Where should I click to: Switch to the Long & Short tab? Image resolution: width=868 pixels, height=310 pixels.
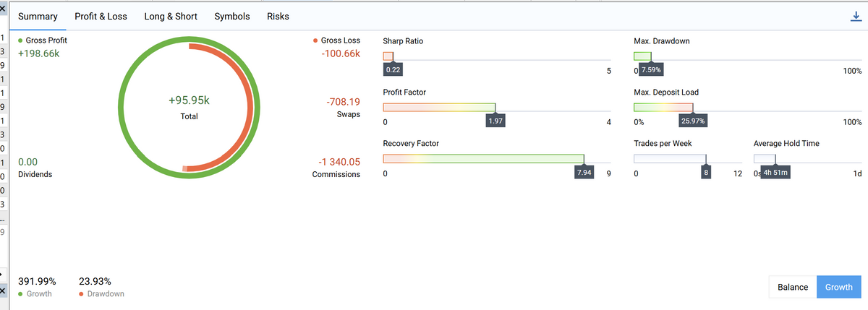tap(171, 17)
